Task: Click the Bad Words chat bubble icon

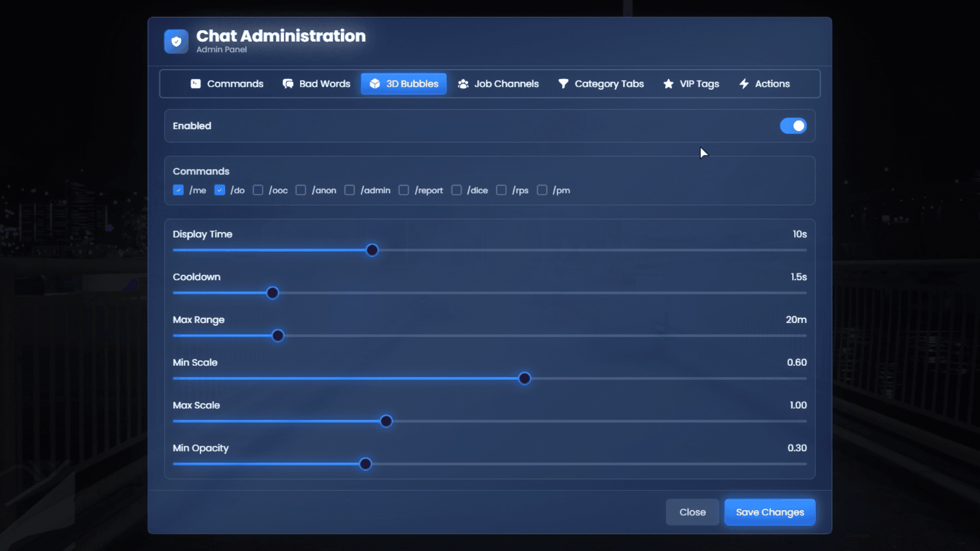Action: pyautogui.click(x=288, y=84)
